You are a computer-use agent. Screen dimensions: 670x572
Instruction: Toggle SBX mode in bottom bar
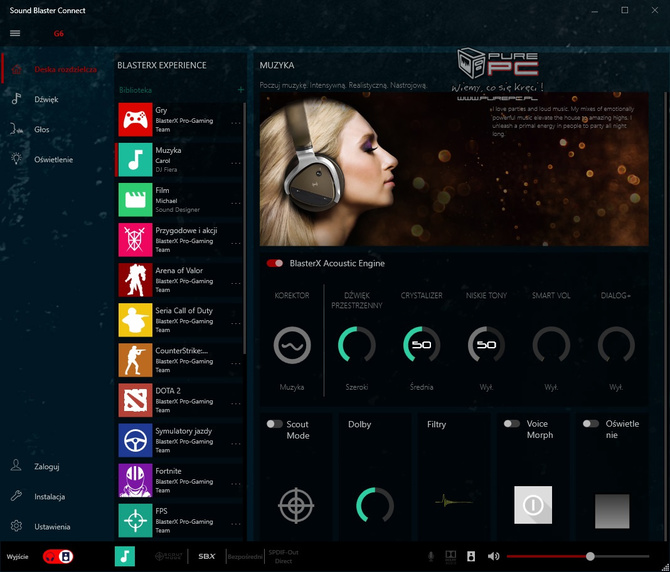[207, 556]
